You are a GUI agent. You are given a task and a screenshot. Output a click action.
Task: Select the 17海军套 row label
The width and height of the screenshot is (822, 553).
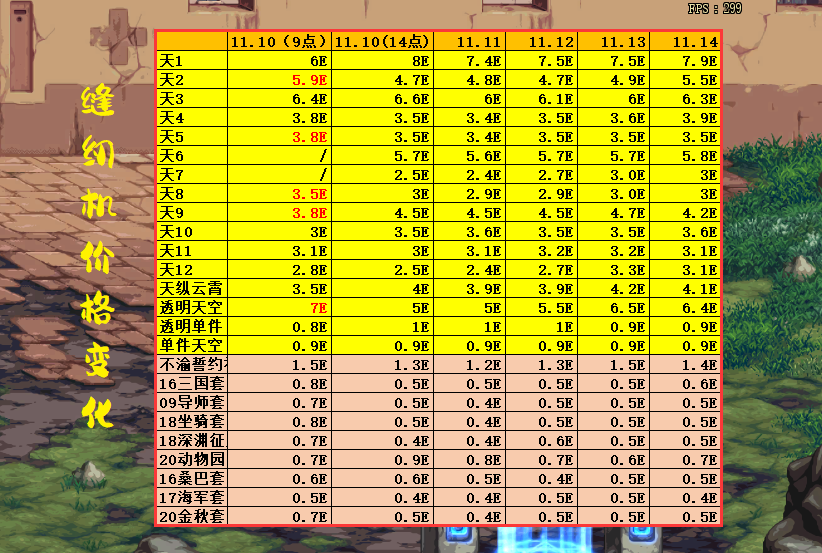tap(192, 497)
